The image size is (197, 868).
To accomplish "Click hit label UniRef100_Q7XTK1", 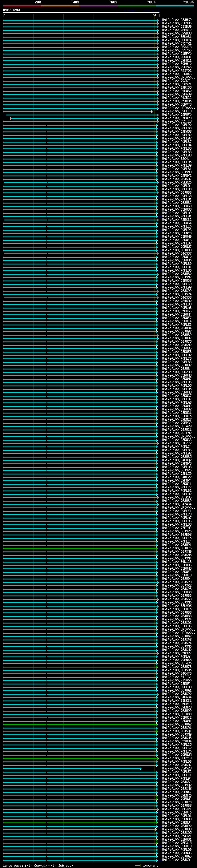I will [177, 43].
